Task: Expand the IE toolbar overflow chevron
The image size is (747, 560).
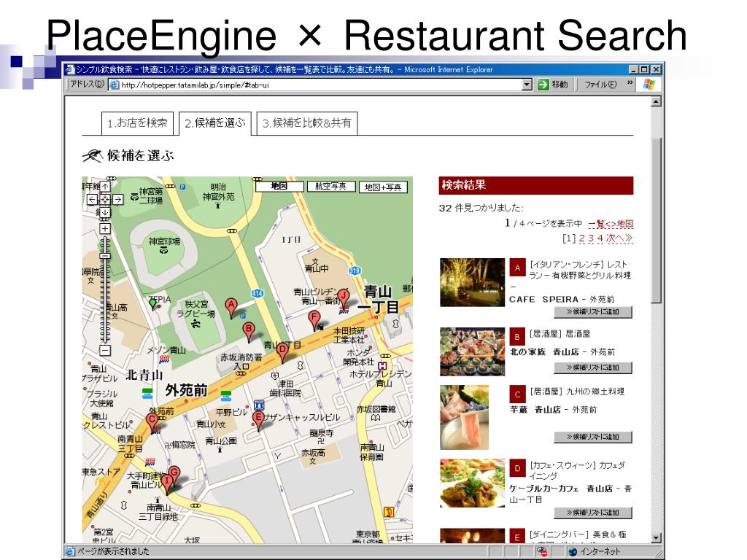Action: [630, 83]
